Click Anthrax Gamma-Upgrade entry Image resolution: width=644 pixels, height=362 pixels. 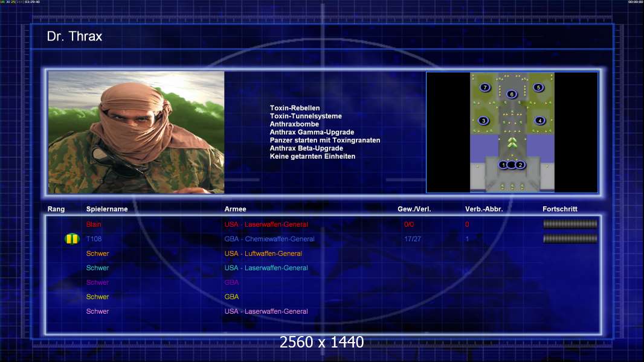pyautogui.click(x=312, y=132)
